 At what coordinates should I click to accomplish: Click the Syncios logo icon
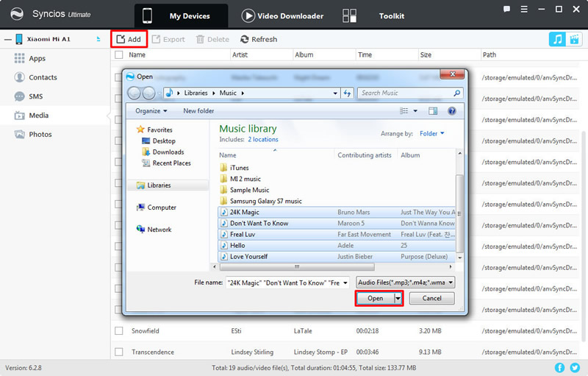click(x=17, y=14)
